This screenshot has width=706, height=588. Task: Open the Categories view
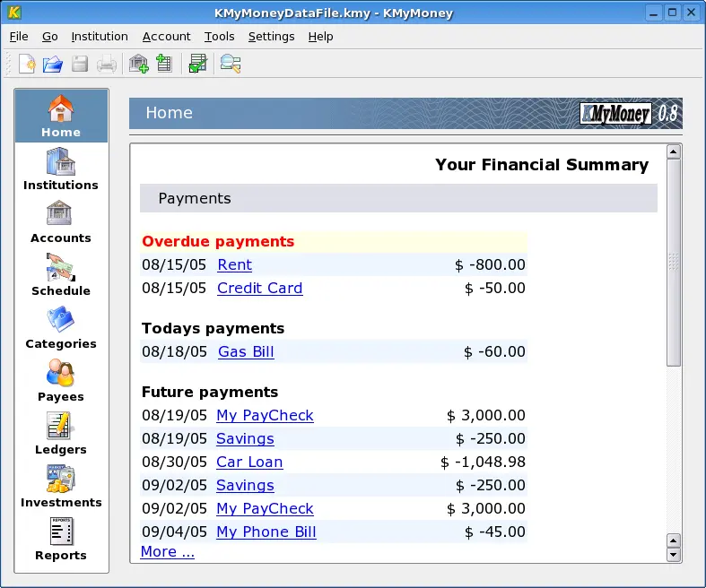click(61, 328)
